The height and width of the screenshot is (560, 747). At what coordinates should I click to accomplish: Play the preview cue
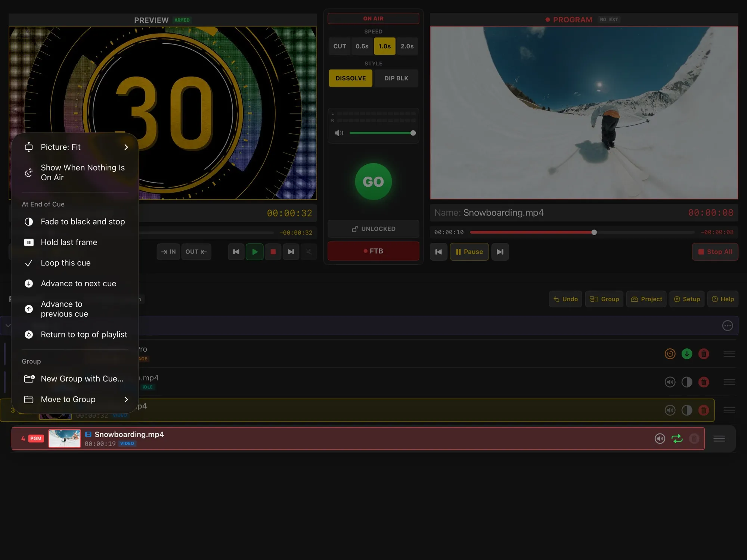tap(255, 252)
